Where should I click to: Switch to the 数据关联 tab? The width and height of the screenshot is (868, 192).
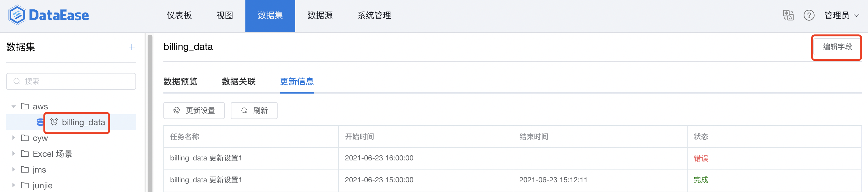[x=239, y=81]
